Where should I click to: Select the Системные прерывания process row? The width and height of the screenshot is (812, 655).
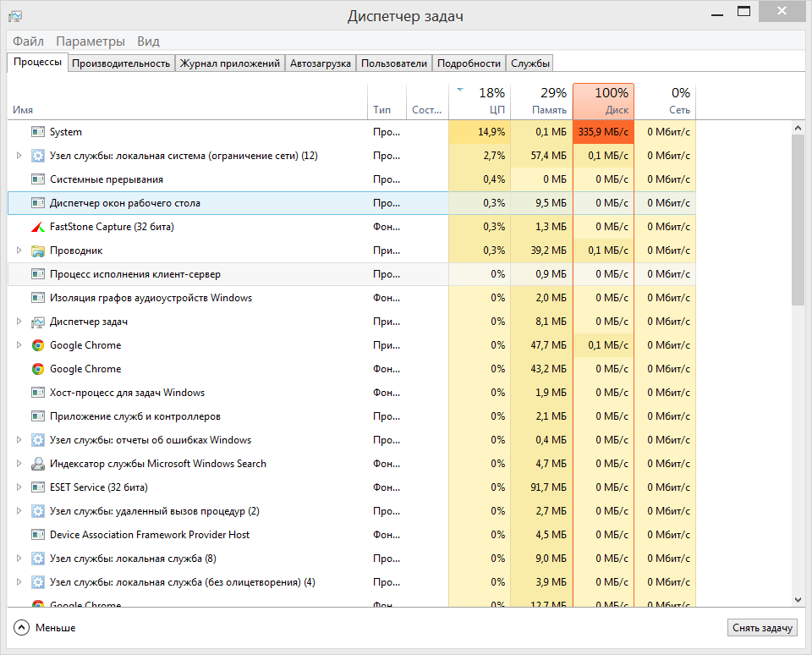107,179
